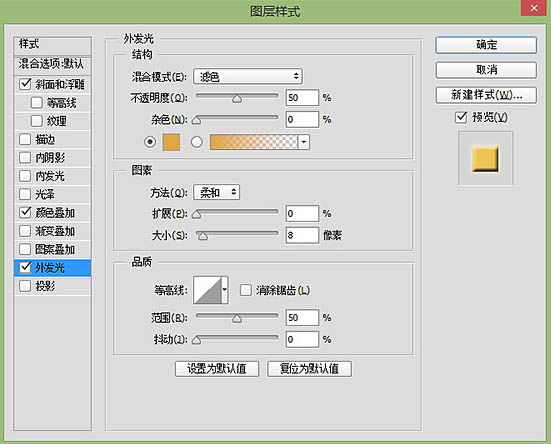This screenshot has height=444, width=551.
Task: Expand the gradient picker dropdown arrow
Action: 304,142
